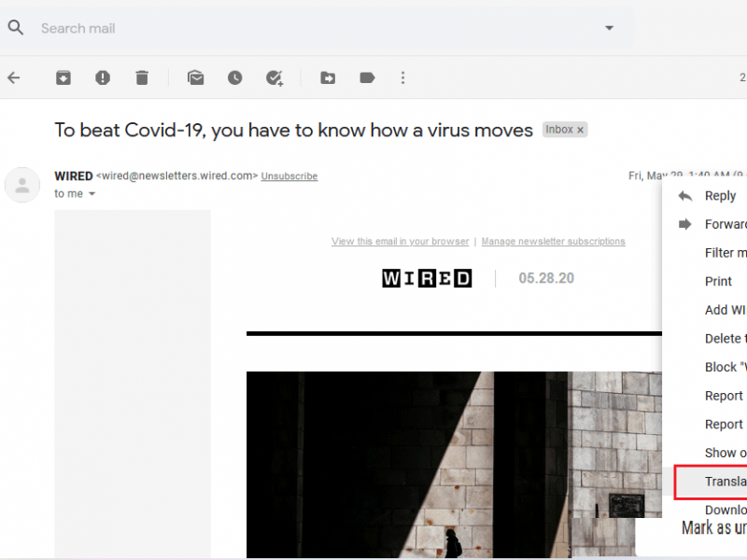Go back to inbox using the back arrow
Image resolution: width=747 pixels, height=560 pixels.
point(14,78)
